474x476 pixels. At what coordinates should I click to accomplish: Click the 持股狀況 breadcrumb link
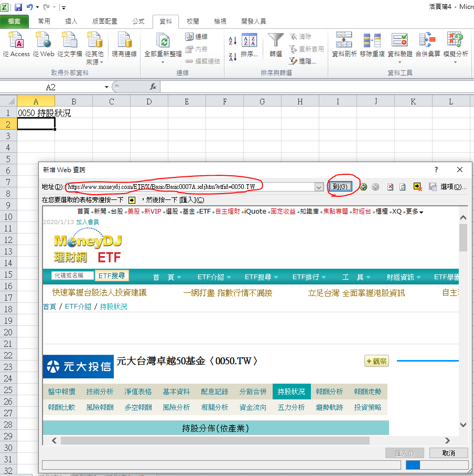113,306
